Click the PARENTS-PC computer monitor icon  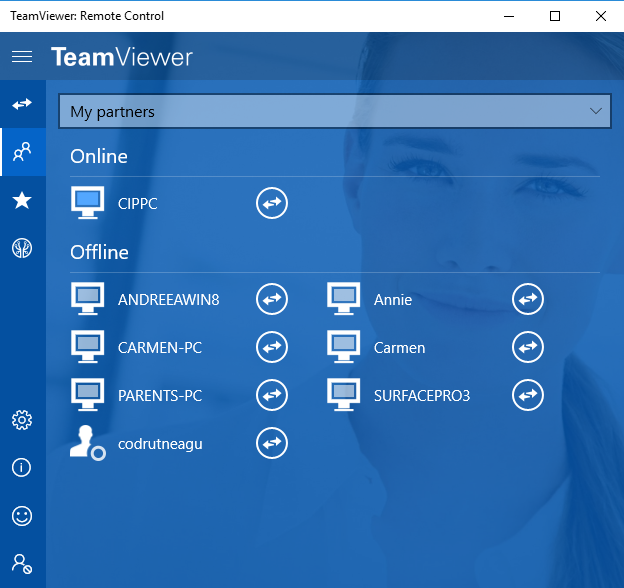pyautogui.click(x=88, y=395)
